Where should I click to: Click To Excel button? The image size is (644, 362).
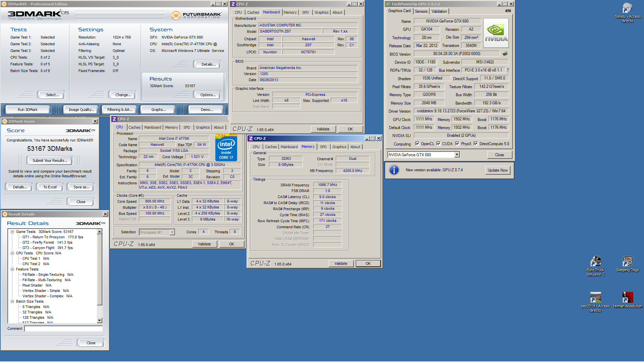50,187
